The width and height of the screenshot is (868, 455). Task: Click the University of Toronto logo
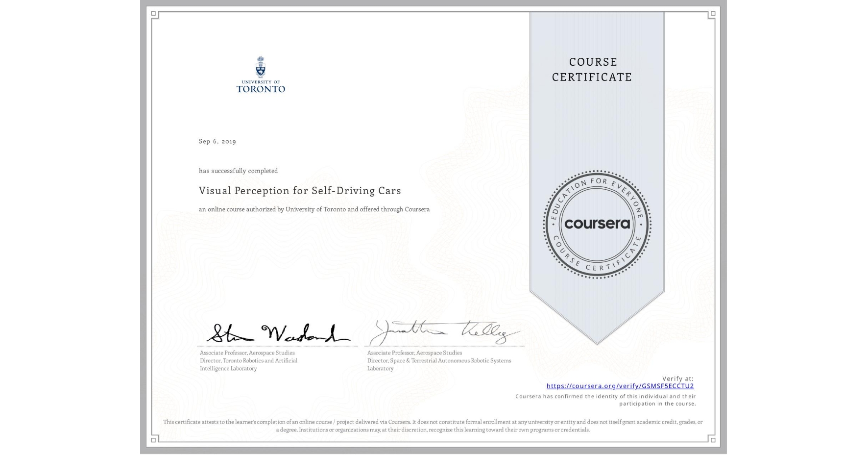click(261, 75)
